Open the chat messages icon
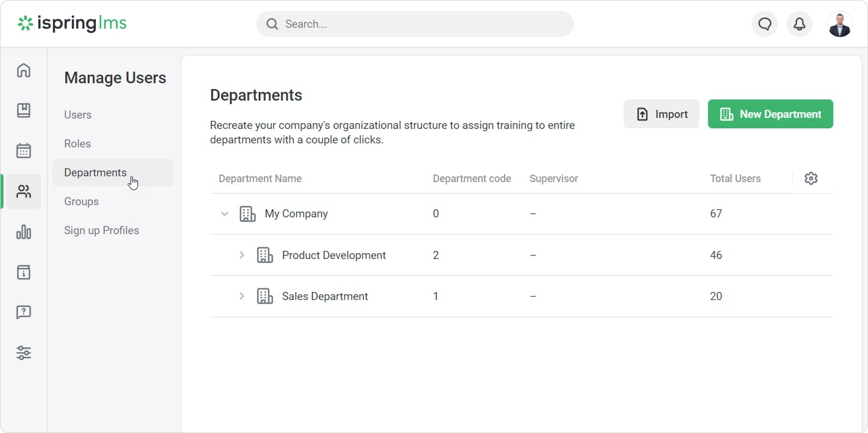 tap(765, 24)
